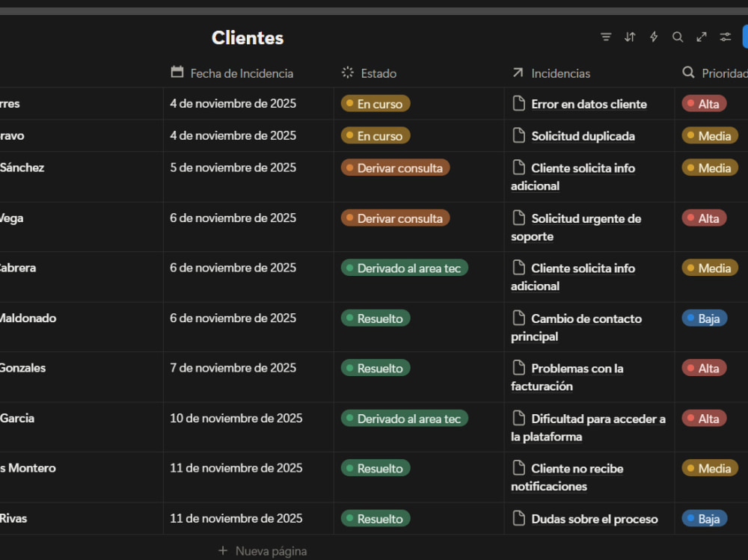Click the Media priority tag for Solicitud duplicada

pyautogui.click(x=710, y=135)
